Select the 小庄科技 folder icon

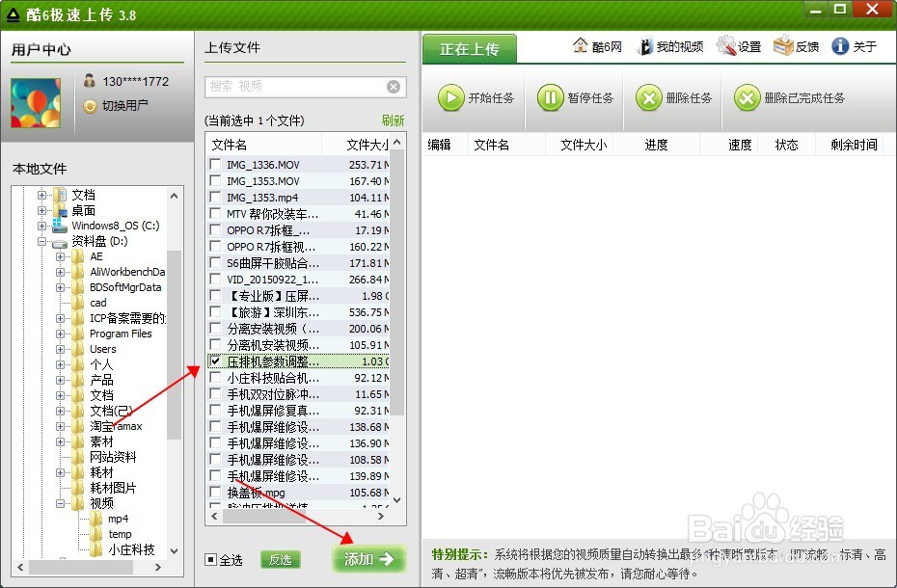[96, 549]
